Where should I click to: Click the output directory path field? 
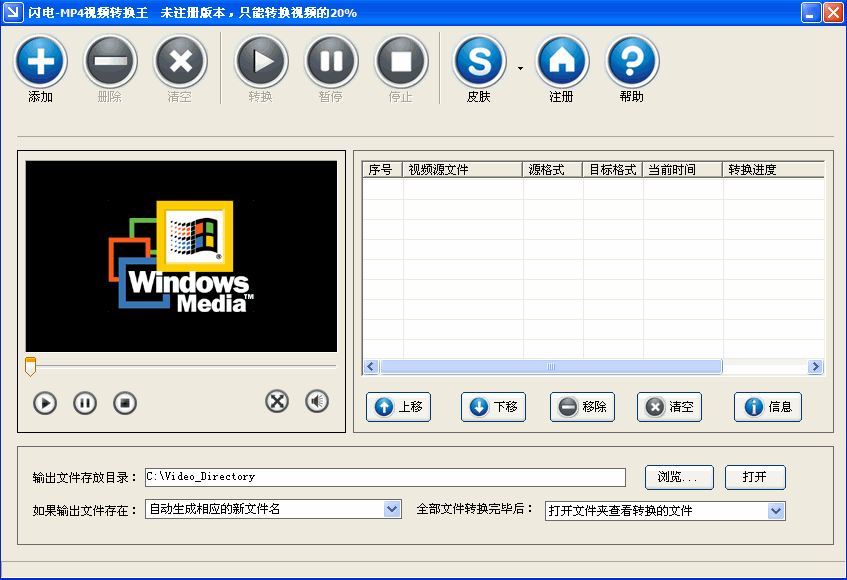coord(385,477)
